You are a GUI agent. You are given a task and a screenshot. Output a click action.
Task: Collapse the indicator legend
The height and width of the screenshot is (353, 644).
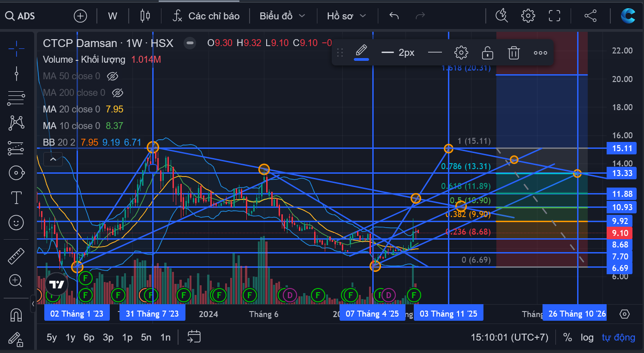[53, 159]
